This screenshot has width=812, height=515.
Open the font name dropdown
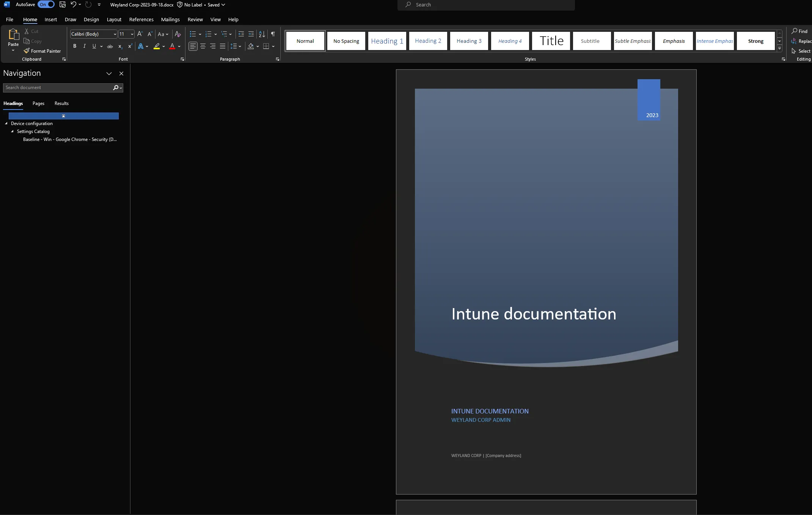coord(115,34)
